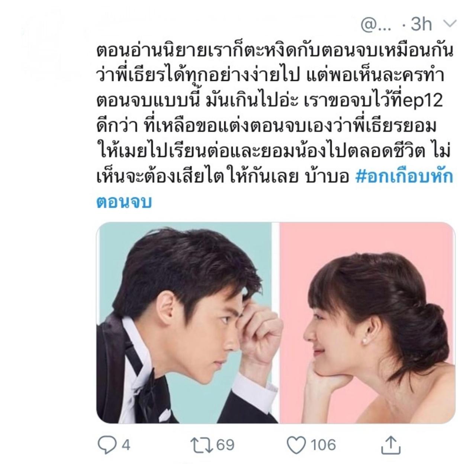Viewport: 476px width, 464px height.
Task: Tap the first line of tweet text
Action: coord(275,51)
